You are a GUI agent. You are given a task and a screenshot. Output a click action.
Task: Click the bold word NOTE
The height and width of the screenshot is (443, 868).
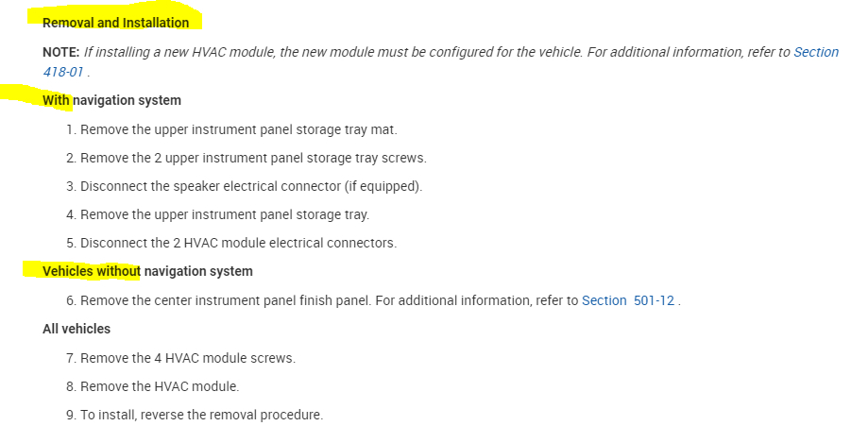(61, 53)
